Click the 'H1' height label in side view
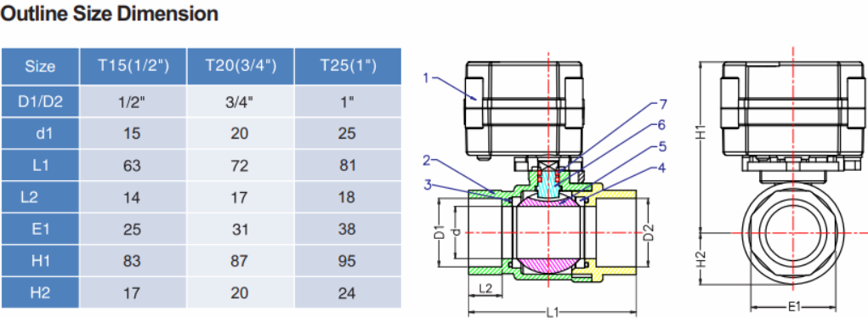 (701, 133)
